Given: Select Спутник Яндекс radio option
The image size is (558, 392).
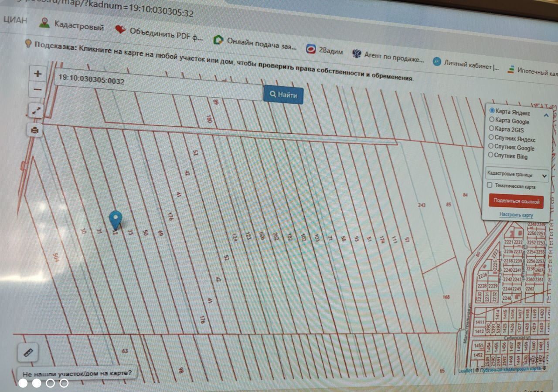Looking at the screenshot, I should pyautogui.click(x=491, y=137).
